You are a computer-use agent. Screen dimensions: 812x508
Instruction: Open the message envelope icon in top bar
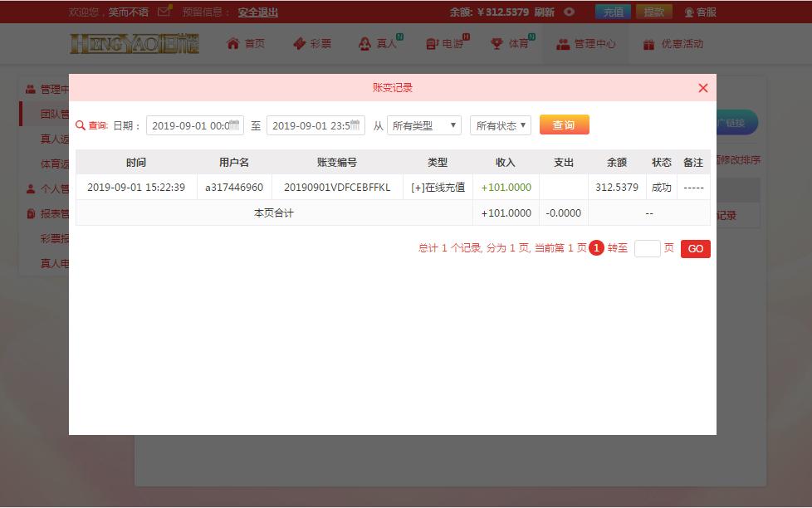[x=163, y=12]
